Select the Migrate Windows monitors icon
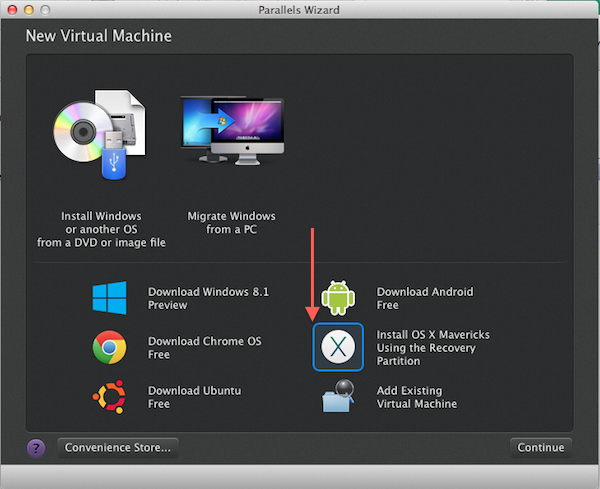 [232, 130]
